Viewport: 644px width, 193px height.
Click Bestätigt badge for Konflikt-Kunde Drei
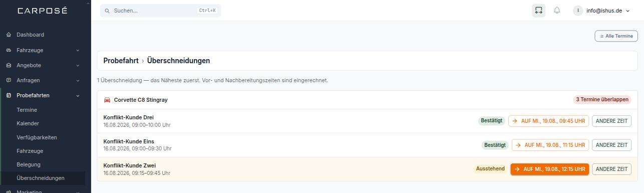(x=491, y=121)
